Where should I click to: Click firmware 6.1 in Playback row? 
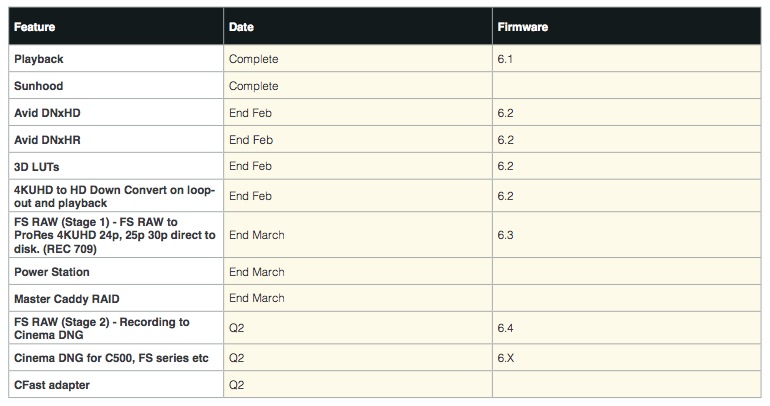point(505,59)
